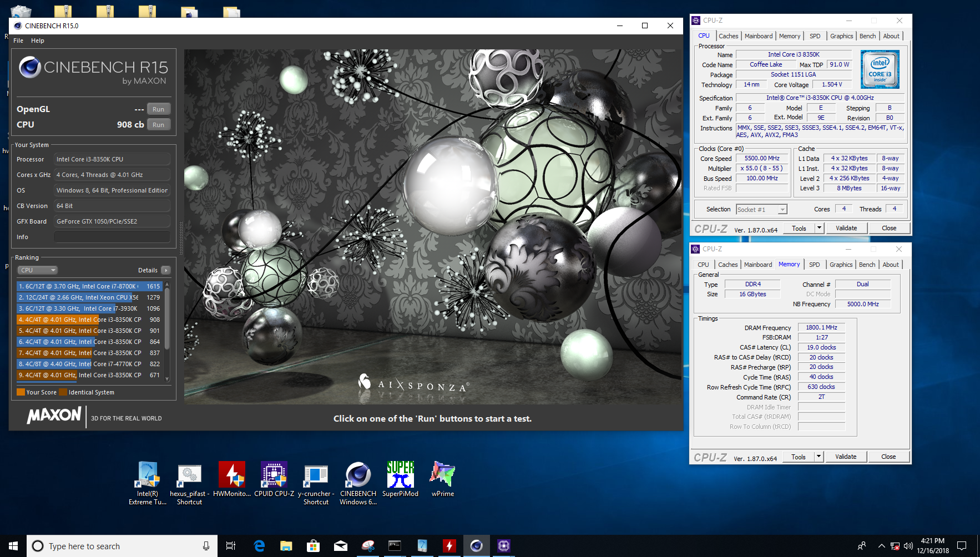Expand Tools dropdown arrow in upper CPU-Z
This screenshot has width=980, height=557.
819,228
